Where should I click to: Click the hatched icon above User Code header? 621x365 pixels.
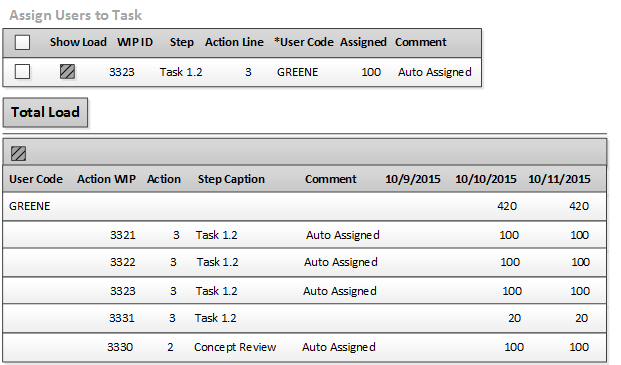click(18, 153)
